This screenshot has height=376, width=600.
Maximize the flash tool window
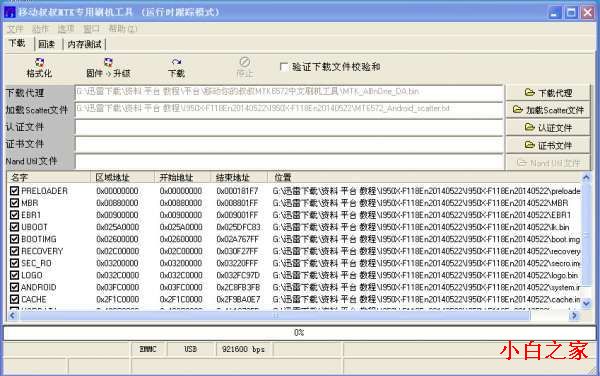[x=571, y=13]
